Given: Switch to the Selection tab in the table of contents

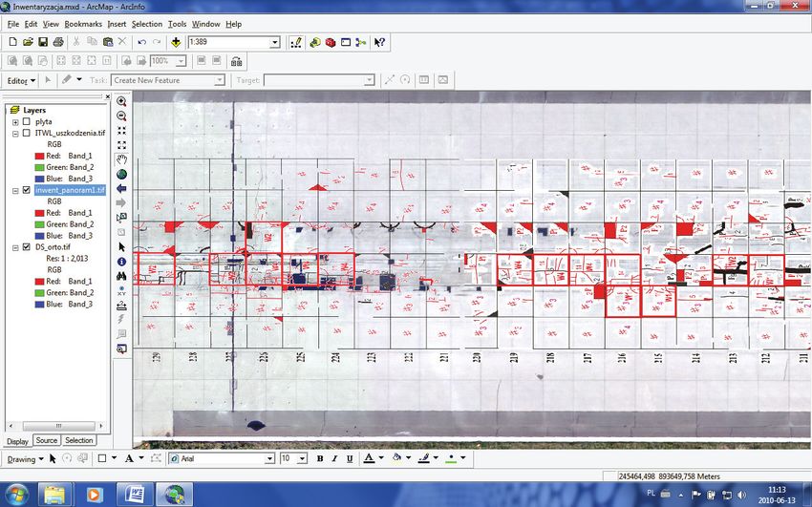Looking at the screenshot, I should [78, 440].
